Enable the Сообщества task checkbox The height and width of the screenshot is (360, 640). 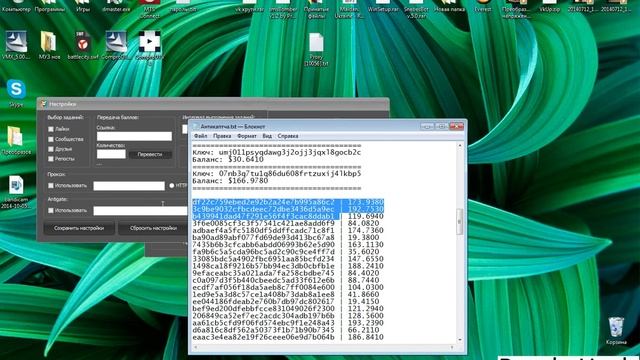click(51, 139)
